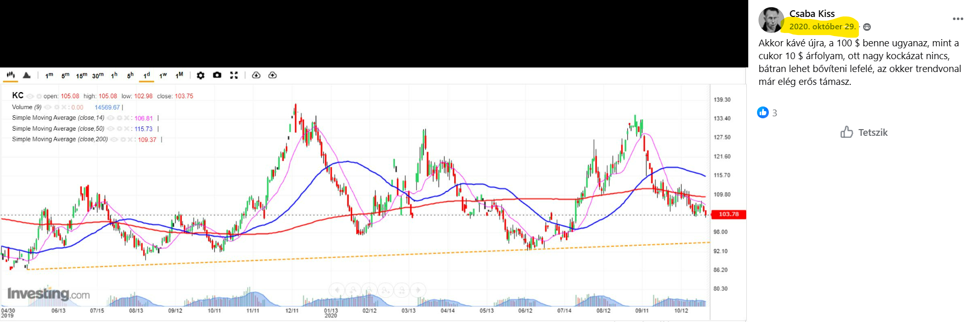
Task: Open settings for Simple Moving Average (close,50)
Action: pyautogui.click(x=119, y=129)
